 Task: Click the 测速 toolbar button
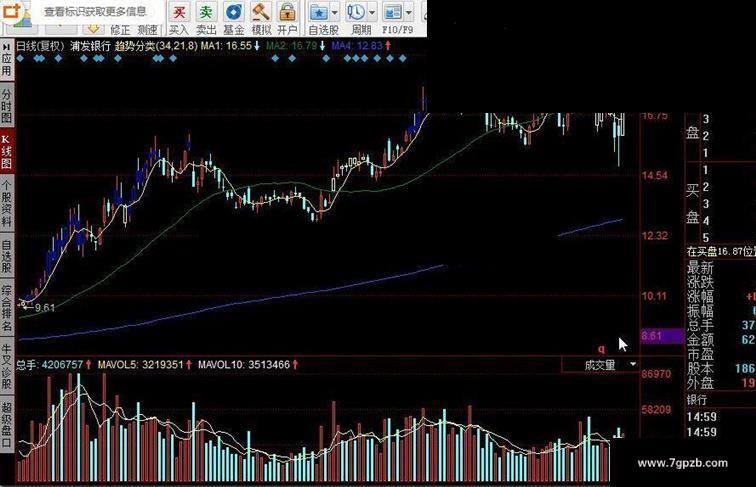tap(147, 30)
